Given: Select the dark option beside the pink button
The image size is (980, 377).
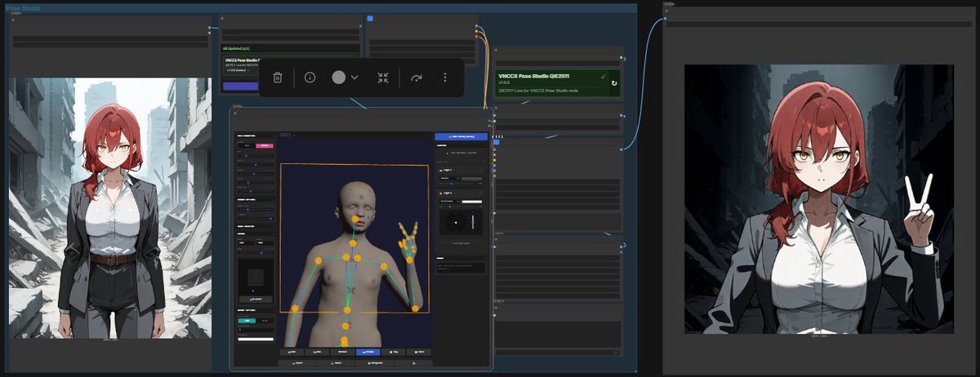Looking at the screenshot, I should tap(247, 145).
